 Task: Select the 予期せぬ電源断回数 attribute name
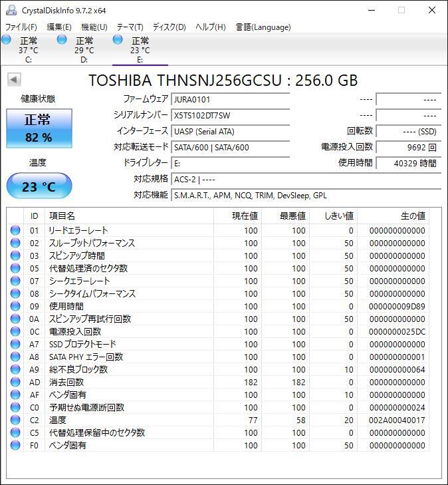(87, 407)
